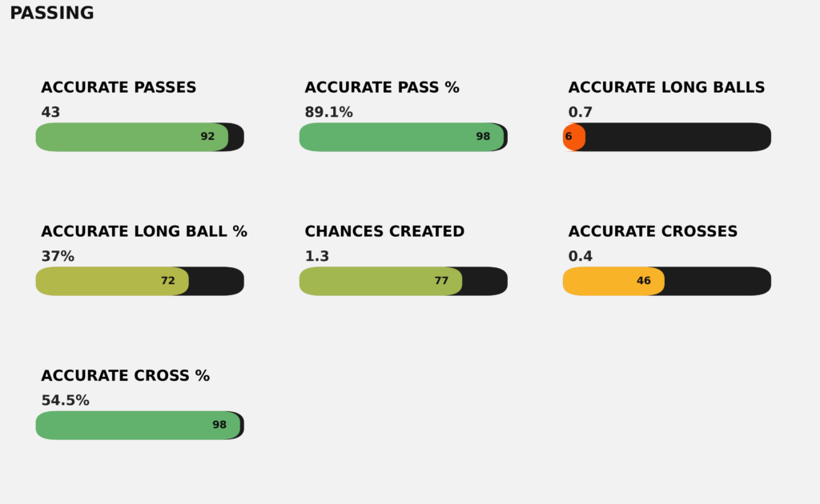Select the Accurate Long Balls title
The image size is (820, 504).
pyautogui.click(x=666, y=88)
